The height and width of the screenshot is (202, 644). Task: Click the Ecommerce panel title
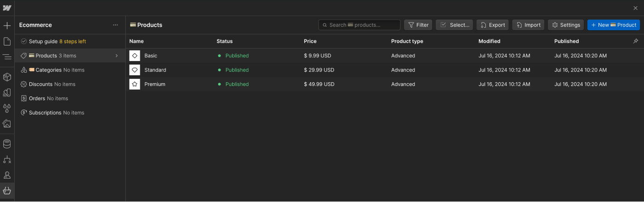[35, 25]
